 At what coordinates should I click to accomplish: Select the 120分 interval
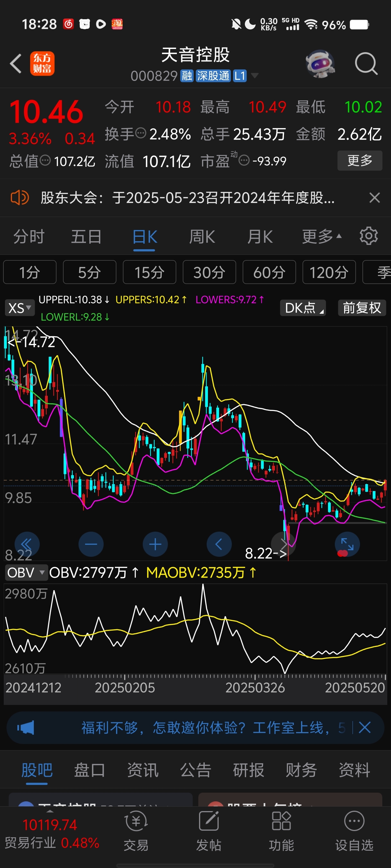point(329,272)
